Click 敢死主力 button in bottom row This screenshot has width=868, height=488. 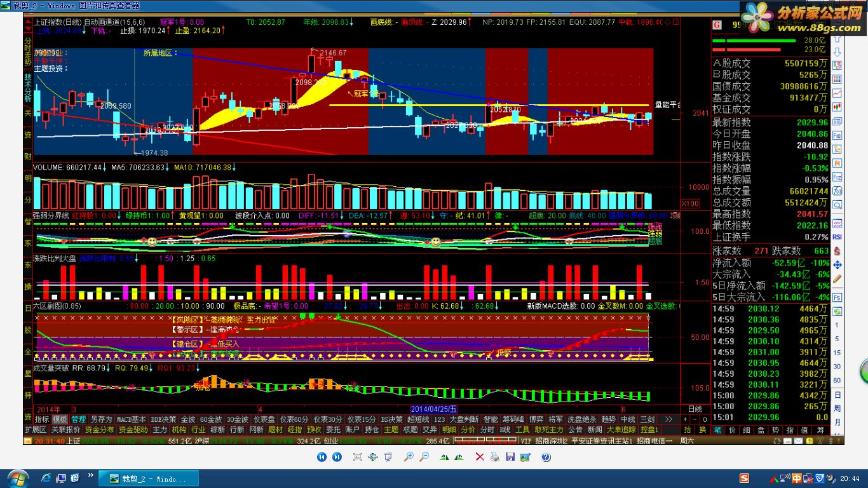pos(549,430)
